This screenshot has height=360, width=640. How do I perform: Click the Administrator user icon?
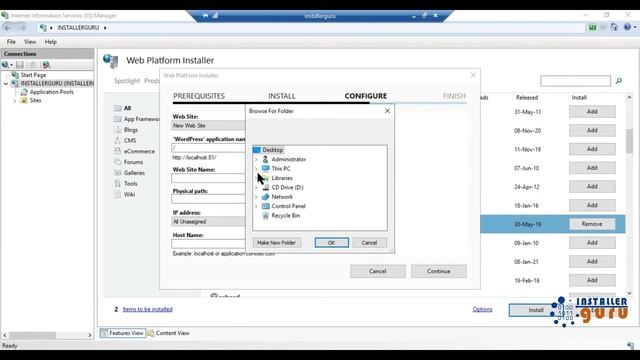point(265,159)
